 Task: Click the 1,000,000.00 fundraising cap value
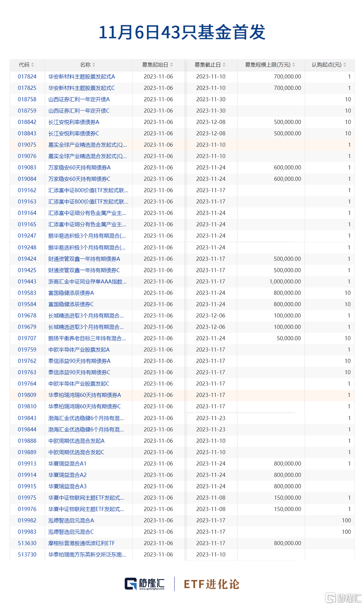(285, 281)
